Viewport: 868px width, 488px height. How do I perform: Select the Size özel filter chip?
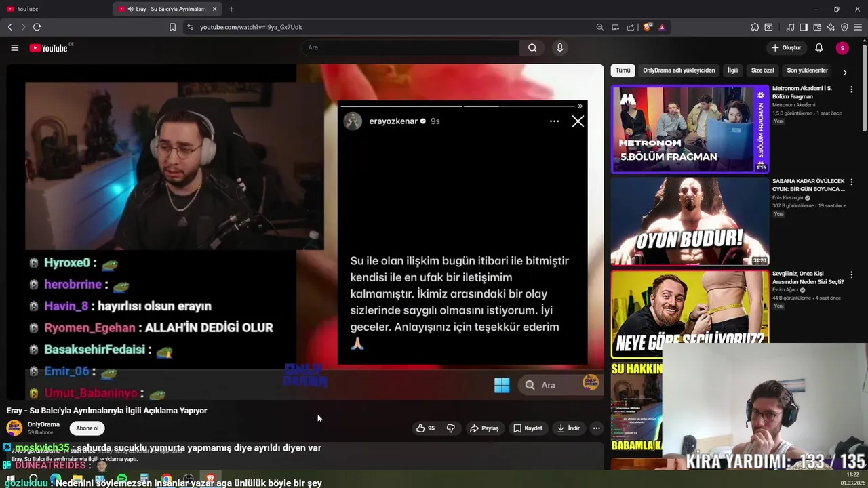pyautogui.click(x=762, y=70)
